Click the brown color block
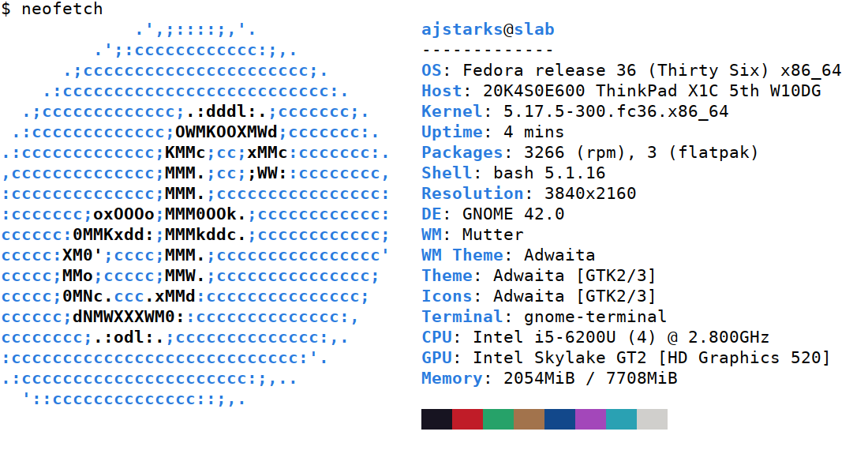The image size is (868, 454). pyautogui.click(x=529, y=419)
